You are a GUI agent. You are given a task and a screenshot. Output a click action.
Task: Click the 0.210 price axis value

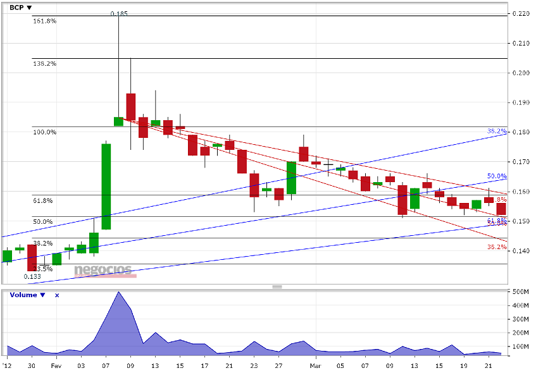click(x=521, y=44)
